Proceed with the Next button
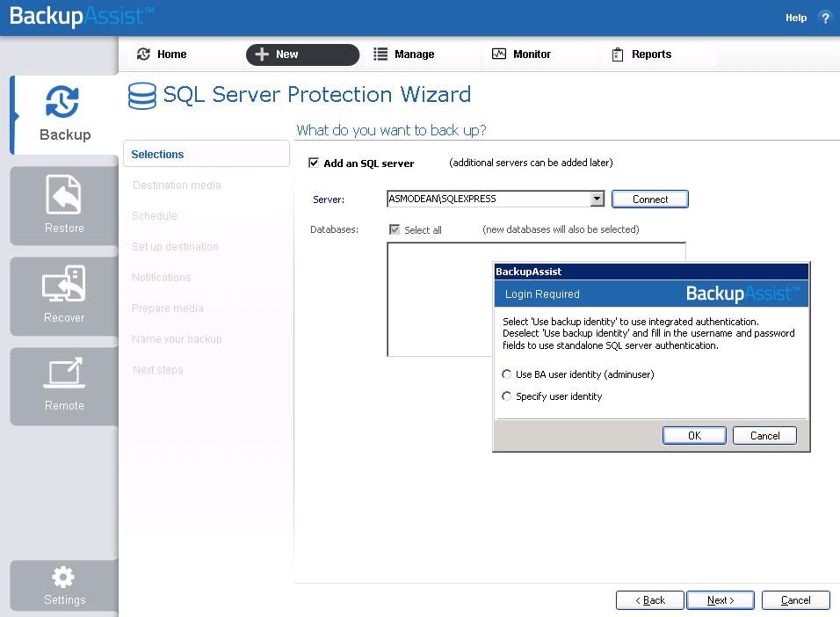This screenshot has width=840, height=617. coord(721,599)
